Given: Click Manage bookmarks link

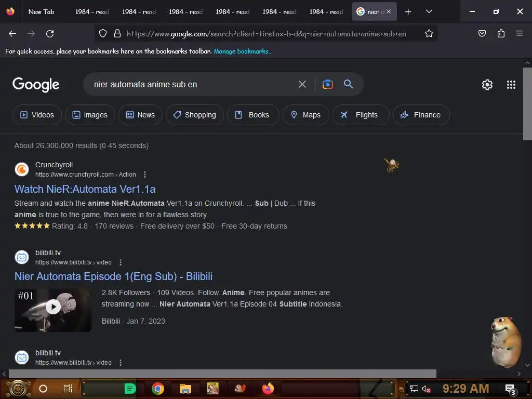Looking at the screenshot, I should coord(243,51).
